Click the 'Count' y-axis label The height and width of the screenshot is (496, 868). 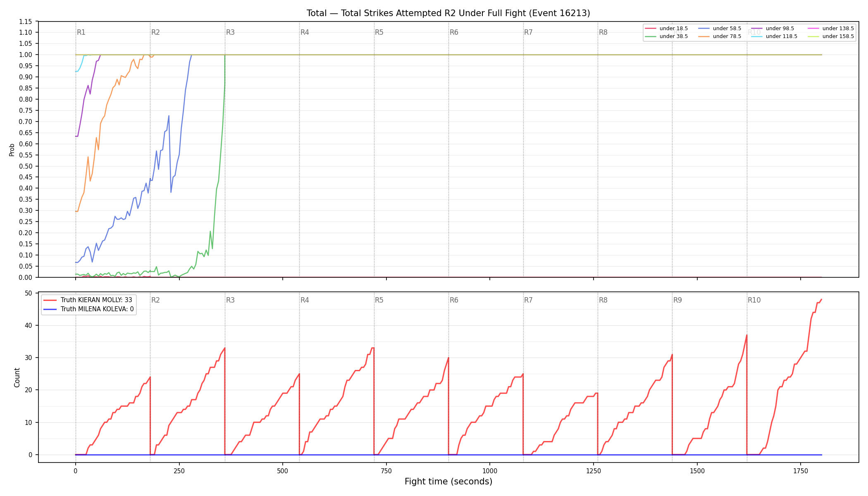click(17, 377)
